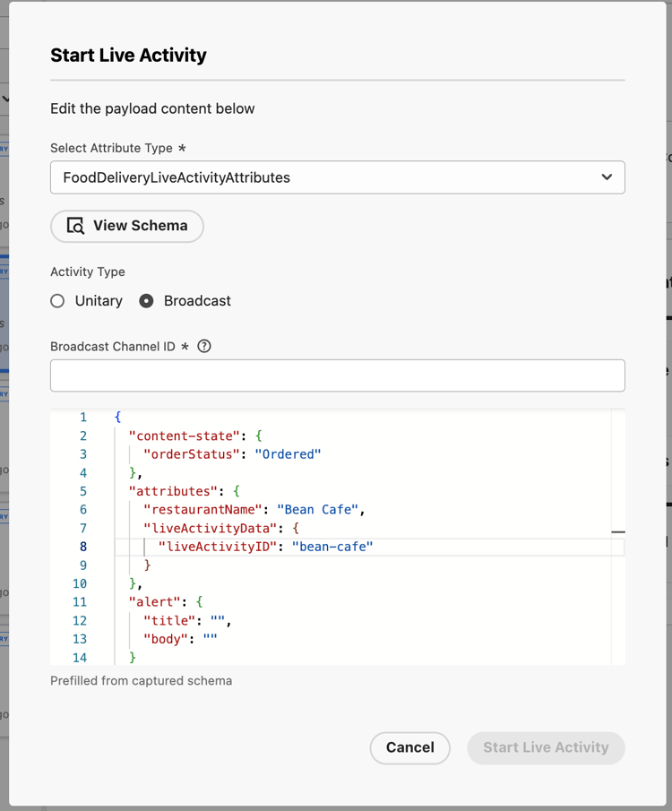Screen dimensions: 672x811
Task: Click the Cancel button
Action: coord(409,748)
